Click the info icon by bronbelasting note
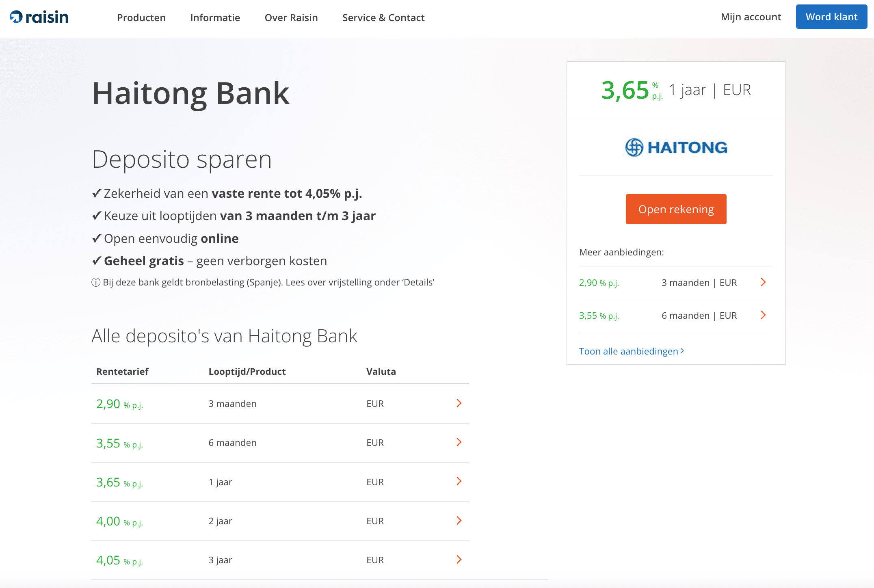 point(96,282)
